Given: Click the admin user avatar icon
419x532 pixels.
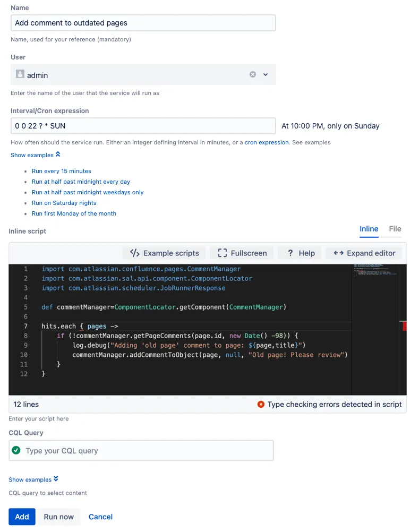Looking at the screenshot, I should pyautogui.click(x=20, y=74).
